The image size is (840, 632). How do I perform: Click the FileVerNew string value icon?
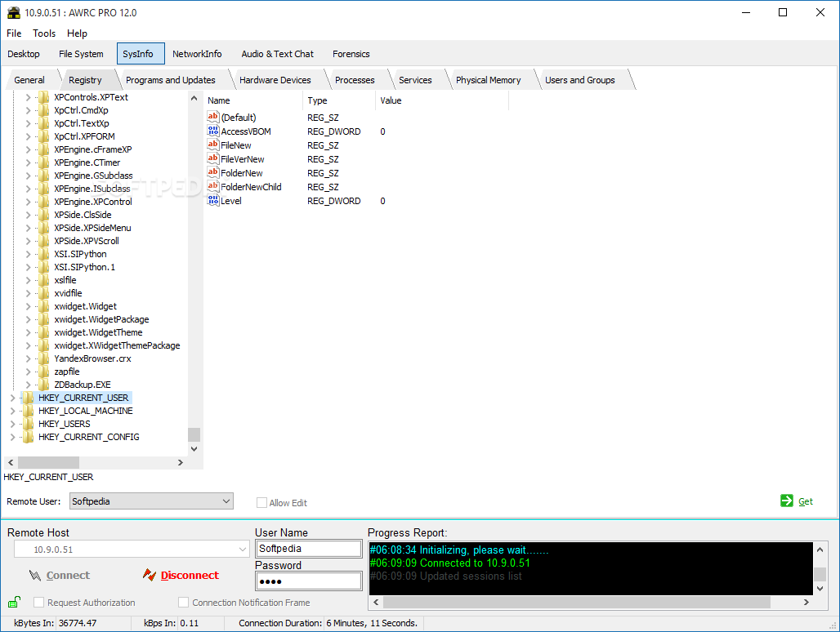(x=213, y=159)
